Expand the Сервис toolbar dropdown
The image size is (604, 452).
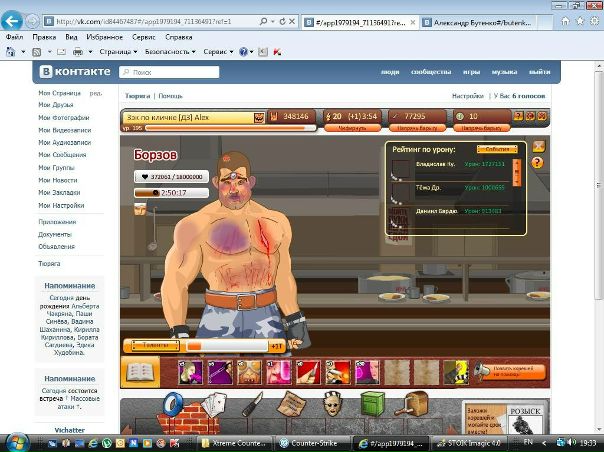(216, 51)
